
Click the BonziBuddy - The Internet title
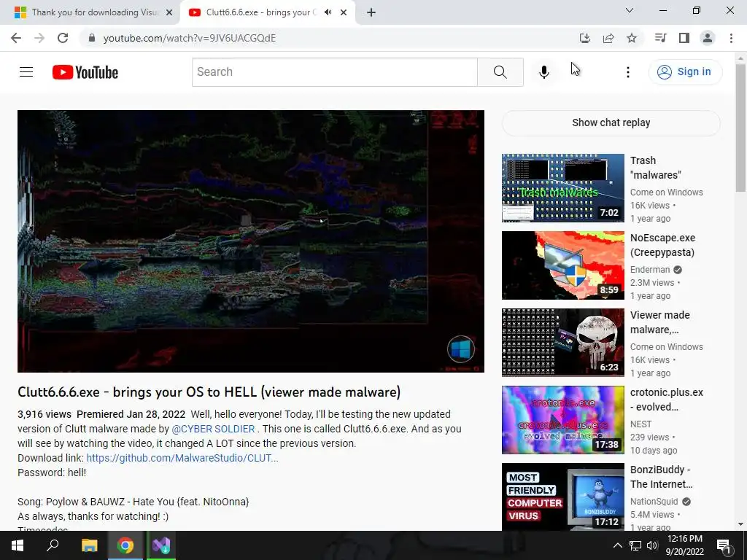661,477
